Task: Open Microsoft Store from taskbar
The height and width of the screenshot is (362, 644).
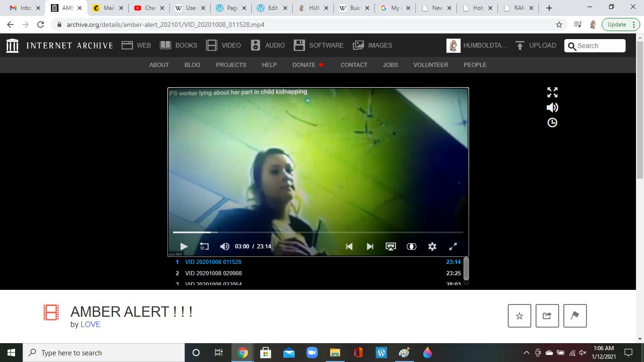Action: pos(265,353)
